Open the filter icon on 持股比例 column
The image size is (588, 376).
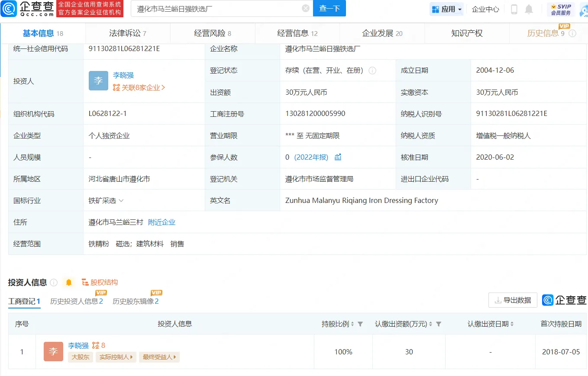[x=360, y=324]
